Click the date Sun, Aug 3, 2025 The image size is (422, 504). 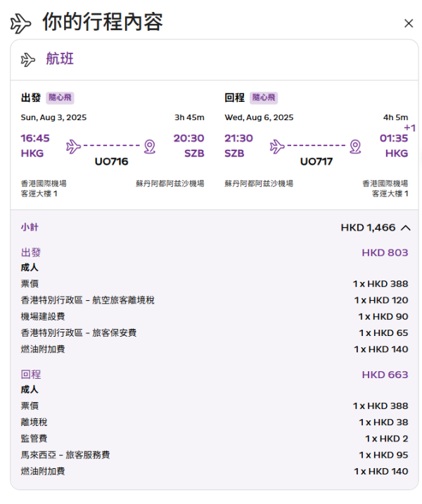coord(53,117)
